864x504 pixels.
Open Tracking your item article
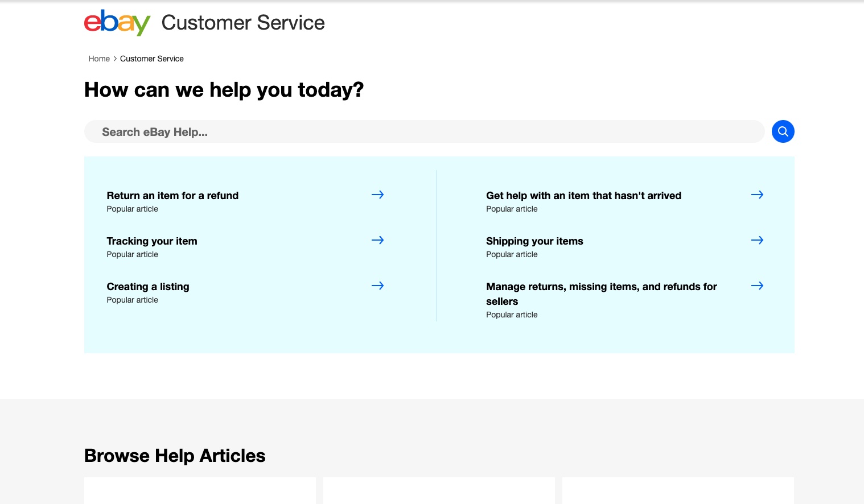(152, 241)
